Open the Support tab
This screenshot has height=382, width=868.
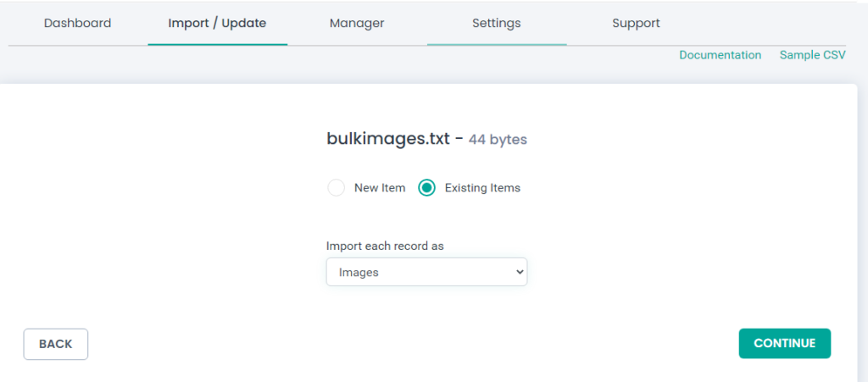pos(636,23)
